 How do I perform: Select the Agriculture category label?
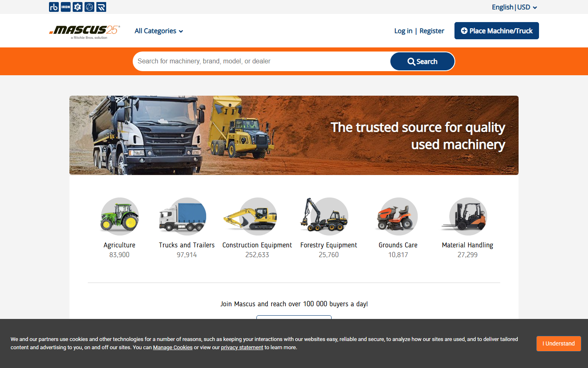(119, 245)
